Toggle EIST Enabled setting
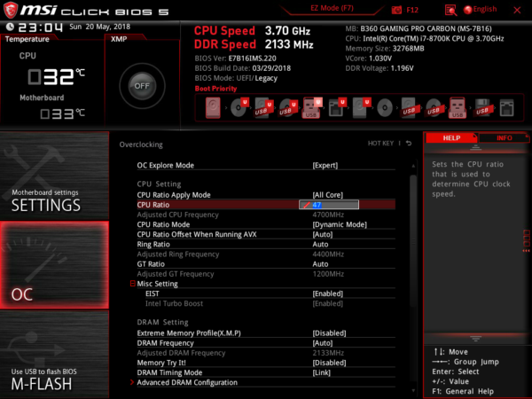This screenshot has height=399, width=532. pos(327,293)
